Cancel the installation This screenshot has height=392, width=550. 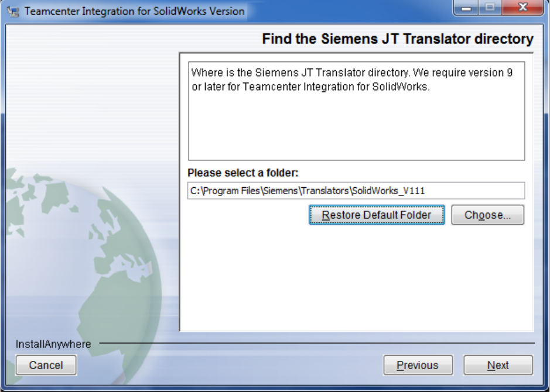coord(46,365)
